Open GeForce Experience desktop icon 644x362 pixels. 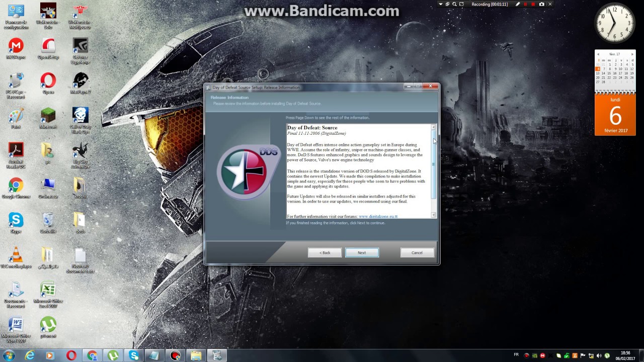[x=80, y=51]
